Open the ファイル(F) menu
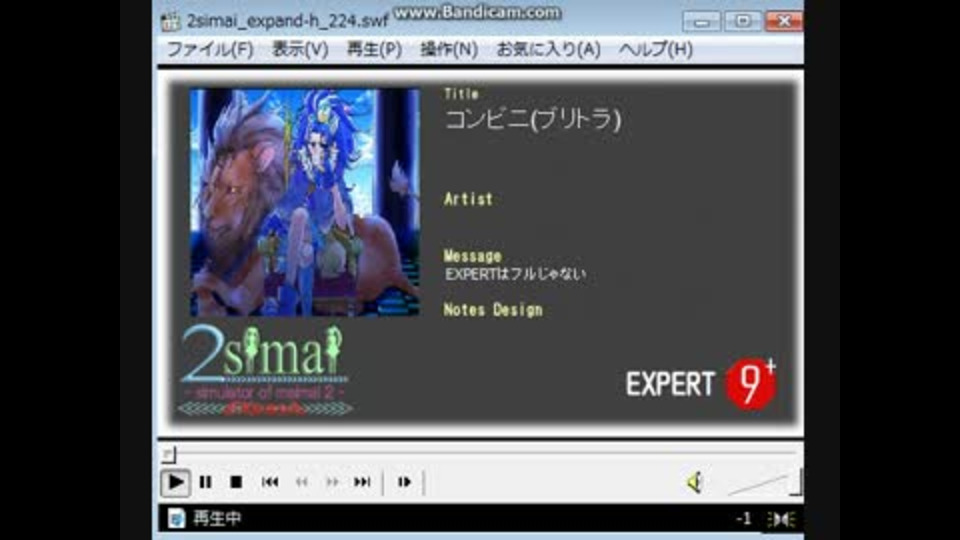This screenshot has height=540, width=960. [210, 49]
